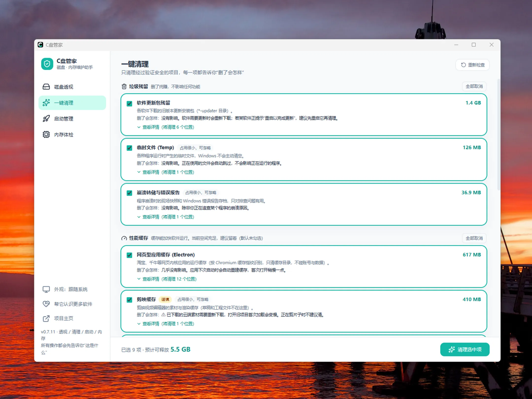
Task: Click the sparkle icon beside 一键清理
Action: click(x=46, y=103)
